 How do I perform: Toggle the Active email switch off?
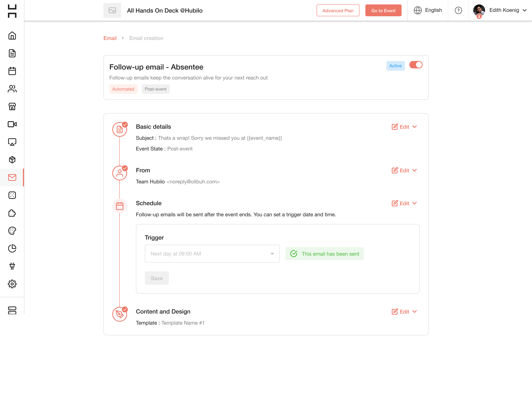coord(416,65)
